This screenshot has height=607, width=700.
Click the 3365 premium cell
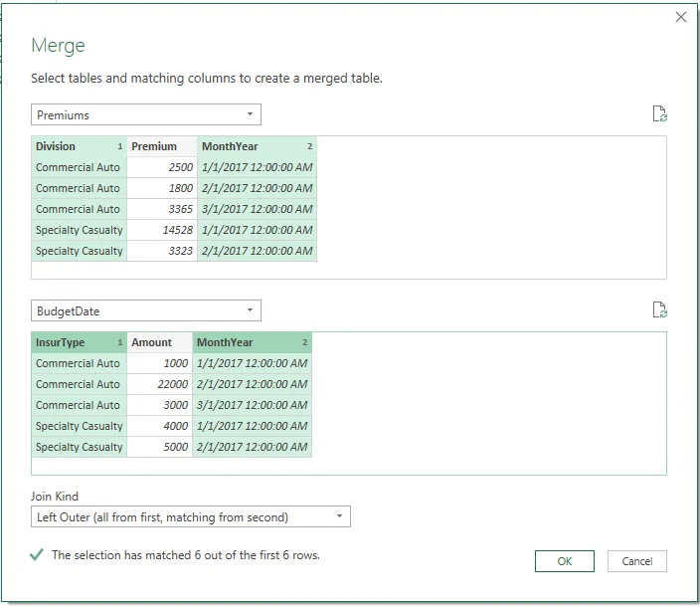[x=162, y=209]
